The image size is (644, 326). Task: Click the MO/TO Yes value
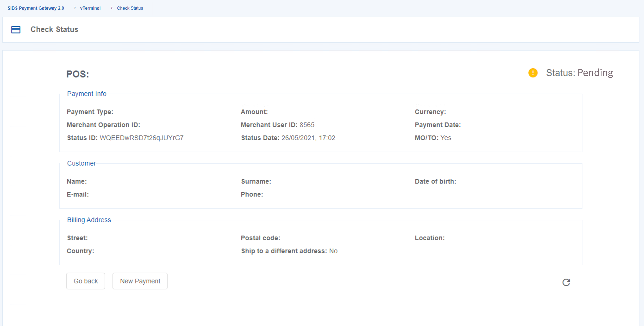tap(445, 138)
